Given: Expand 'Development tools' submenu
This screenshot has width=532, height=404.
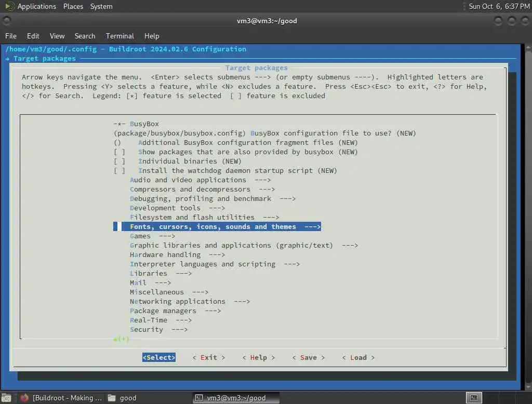Looking at the screenshot, I should point(178,208).
